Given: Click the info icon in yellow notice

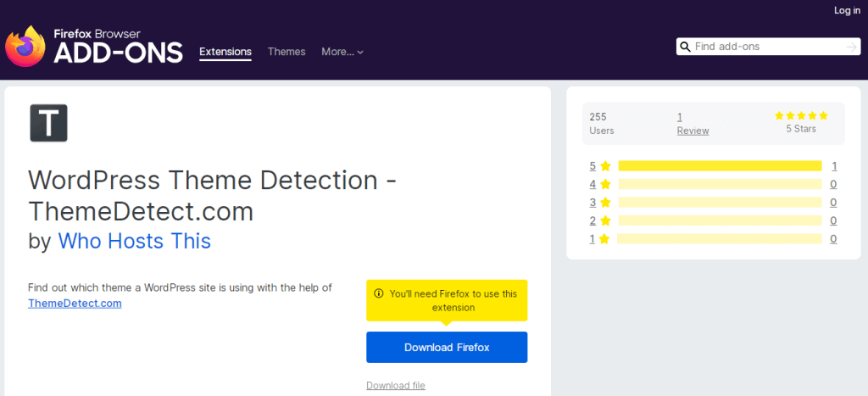Looking at the screenshot, I should tap(379, 293).
